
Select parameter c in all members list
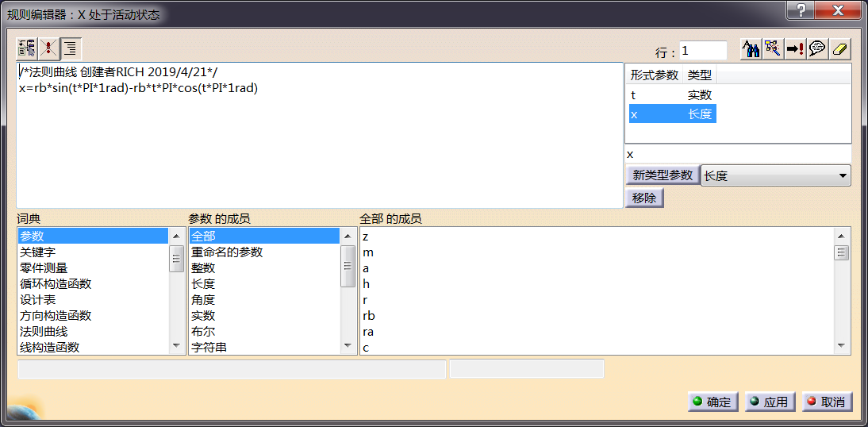[597, 348]
